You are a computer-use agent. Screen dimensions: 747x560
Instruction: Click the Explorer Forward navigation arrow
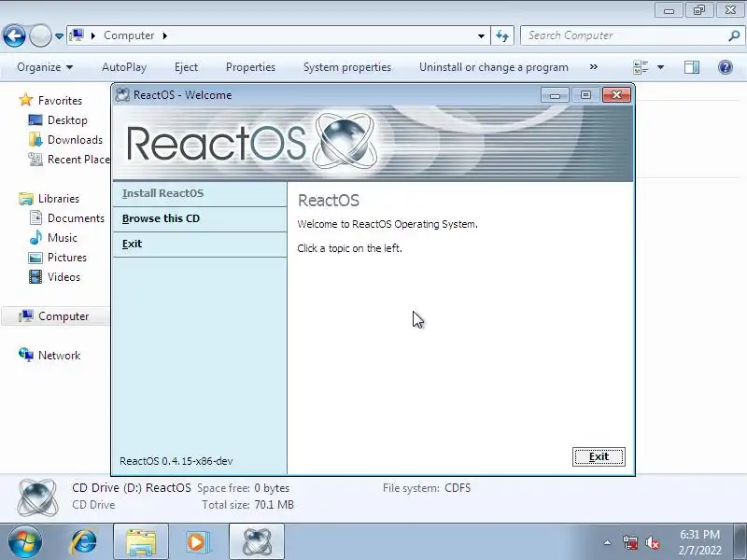pyautogui.click(x=40, y=35)
